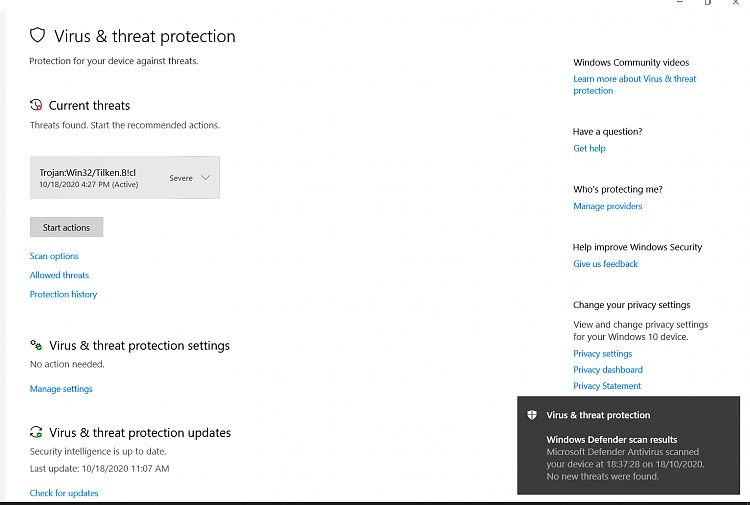Click the Severe severity label
This screenshot has height=505, width=750.
point(181,178)
